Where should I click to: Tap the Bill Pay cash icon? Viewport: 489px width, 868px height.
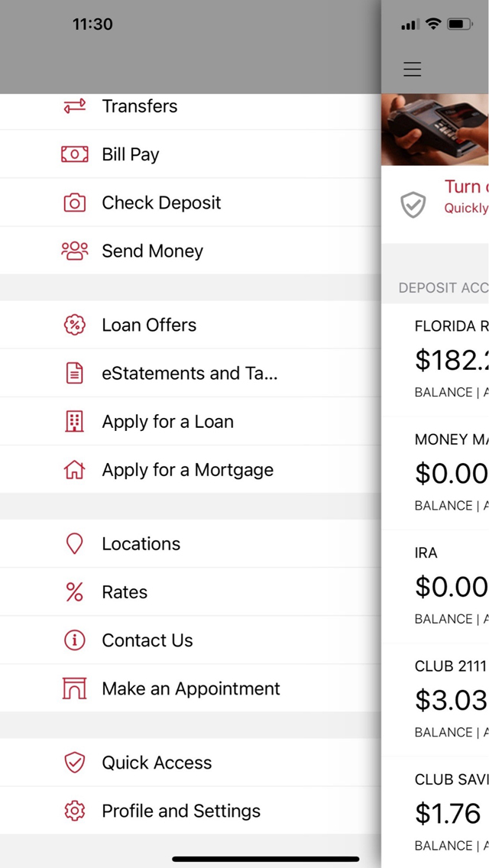pos(75,154)
